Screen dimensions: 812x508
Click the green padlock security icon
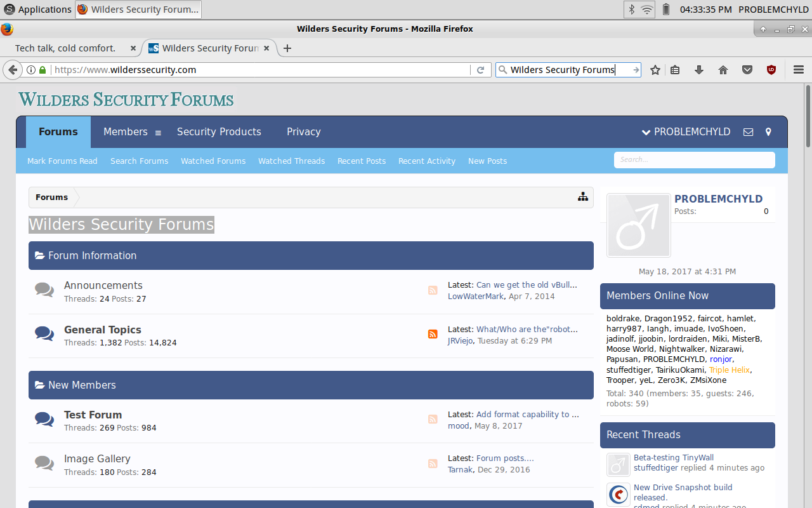pos(43,70)
